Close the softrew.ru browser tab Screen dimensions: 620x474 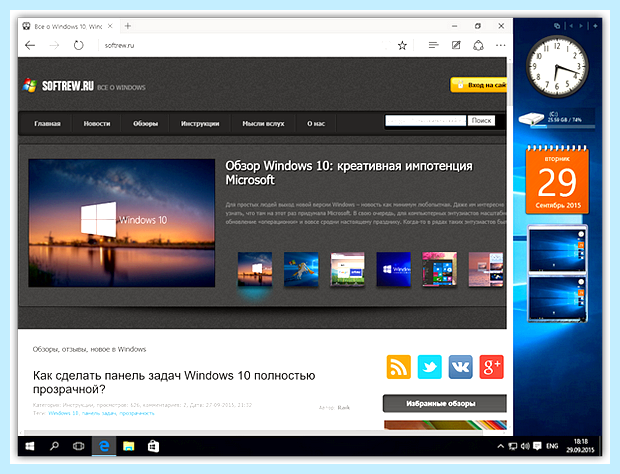(110, 26)
